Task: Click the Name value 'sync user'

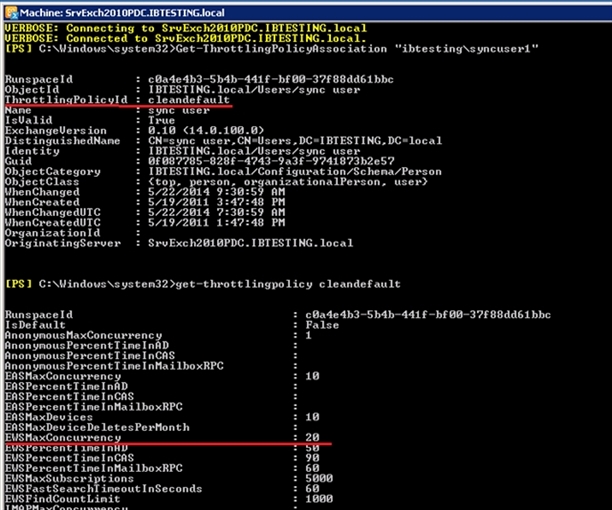Action: (x=179, y=110)
